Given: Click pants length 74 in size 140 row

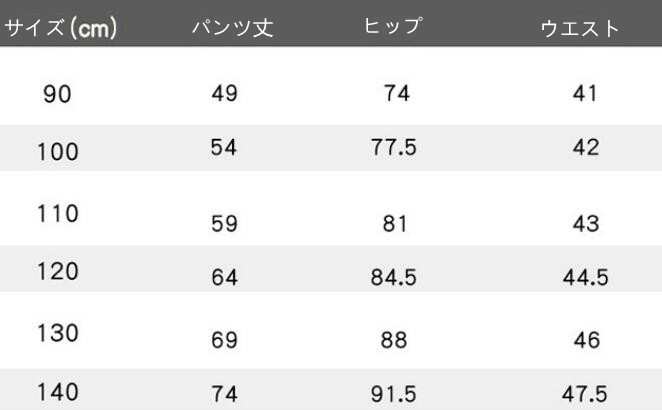Looking at the screenshot, I should click(224, 394).
